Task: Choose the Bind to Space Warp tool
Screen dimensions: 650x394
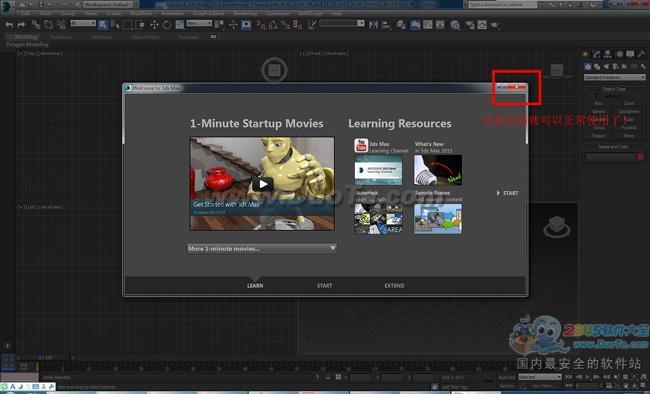Action: pos(61,25)
